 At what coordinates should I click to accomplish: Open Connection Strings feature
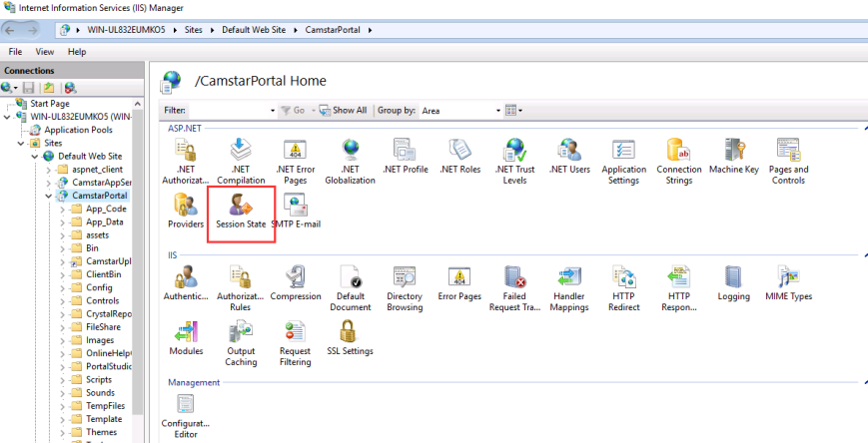tap(678, 161)
